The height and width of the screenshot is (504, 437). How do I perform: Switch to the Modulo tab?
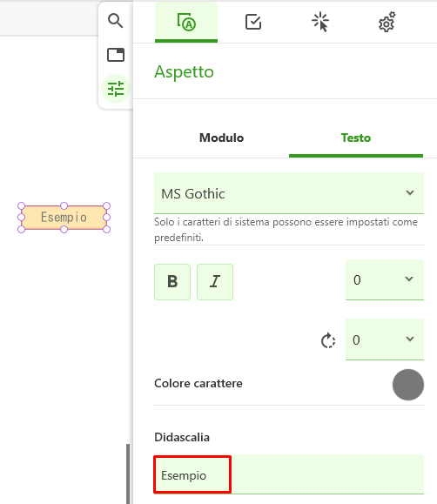point(222,138)
